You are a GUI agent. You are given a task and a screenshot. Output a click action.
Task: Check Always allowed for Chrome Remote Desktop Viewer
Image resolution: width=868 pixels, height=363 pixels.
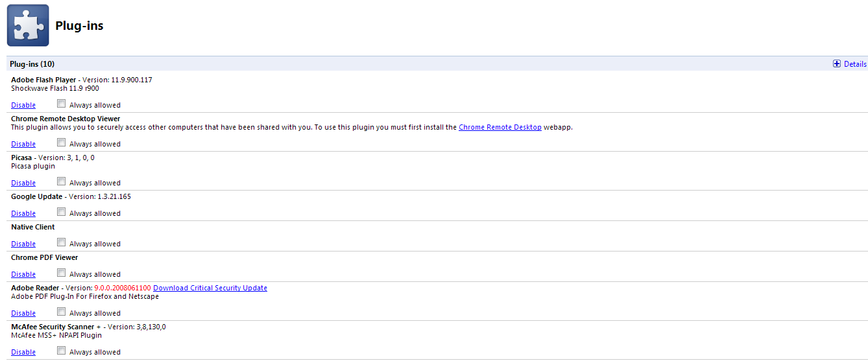(61, 143)
